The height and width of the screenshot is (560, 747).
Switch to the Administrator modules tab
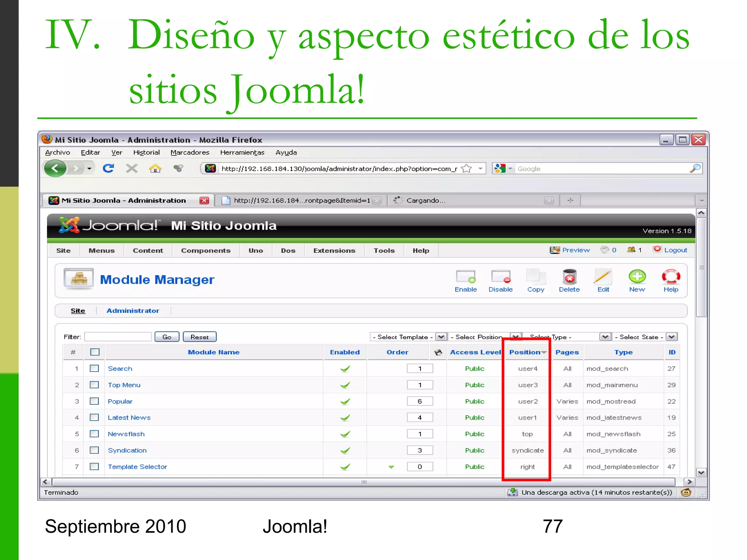[133, 311]
